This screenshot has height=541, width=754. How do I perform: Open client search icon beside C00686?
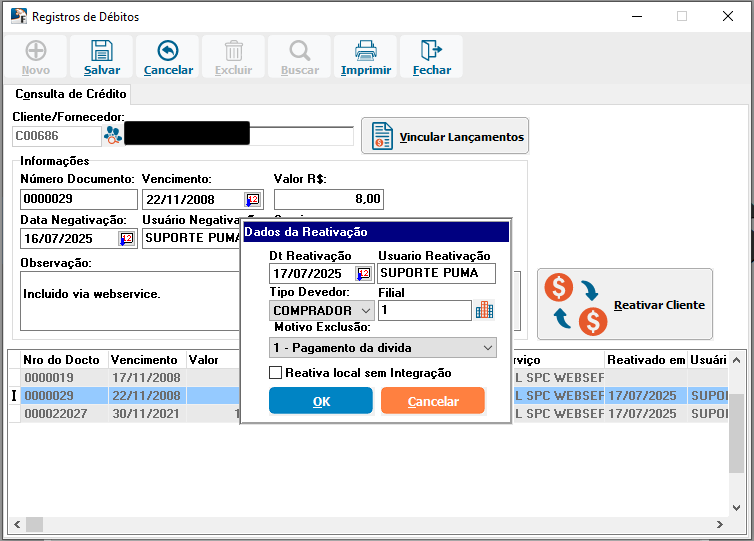(x=113, y=136)
